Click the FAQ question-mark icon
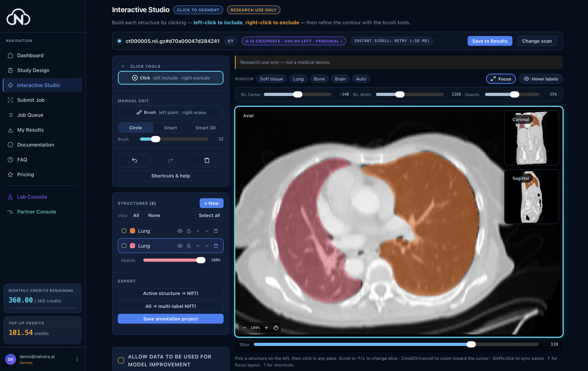The image size is (588, 371). click(10, 160)
